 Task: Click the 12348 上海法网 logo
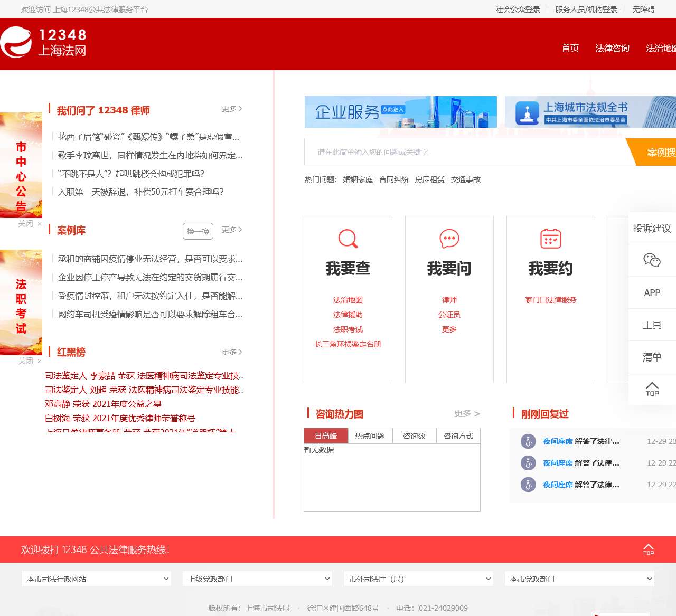point(43,43)
